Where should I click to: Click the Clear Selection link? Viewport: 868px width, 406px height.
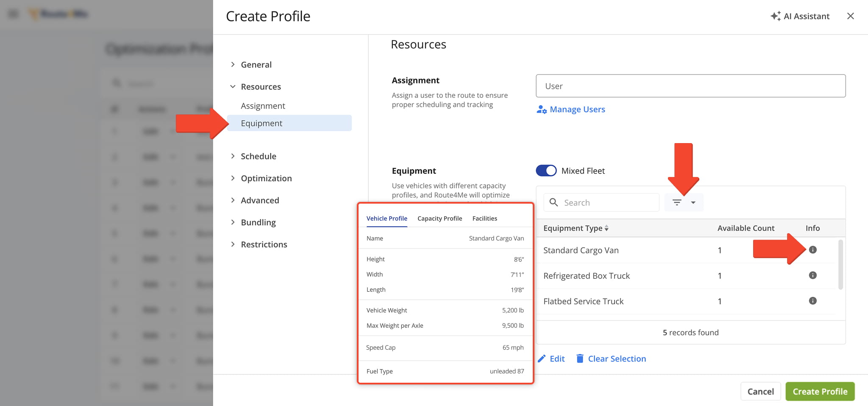pyautogui.click(x=617, y=359)
